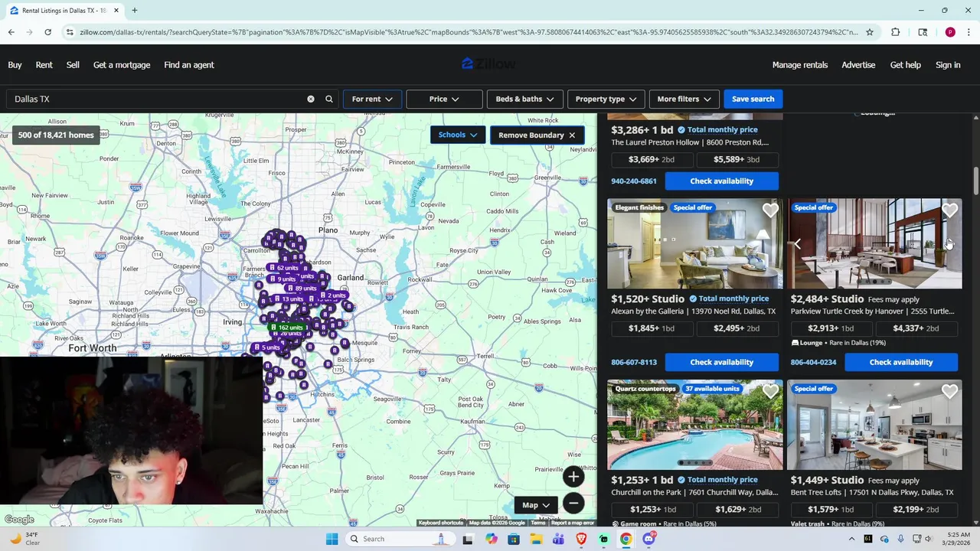Show hidden system tray icons
Viewport: 980px width, 551px height.
[x=852, y=539]
